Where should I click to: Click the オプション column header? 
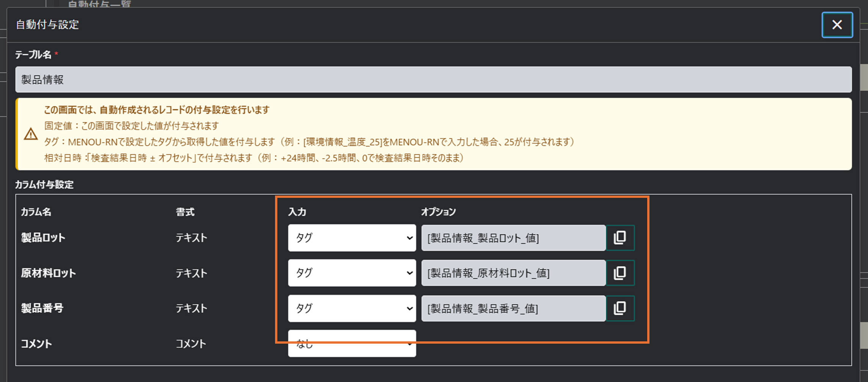[438, 212]
